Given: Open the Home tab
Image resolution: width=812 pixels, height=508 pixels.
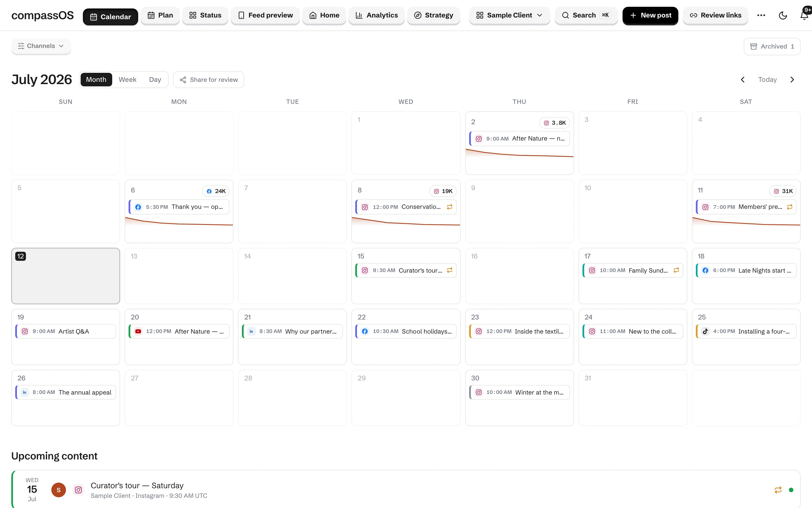Looking at the screenshot, I should click(324, 16).
